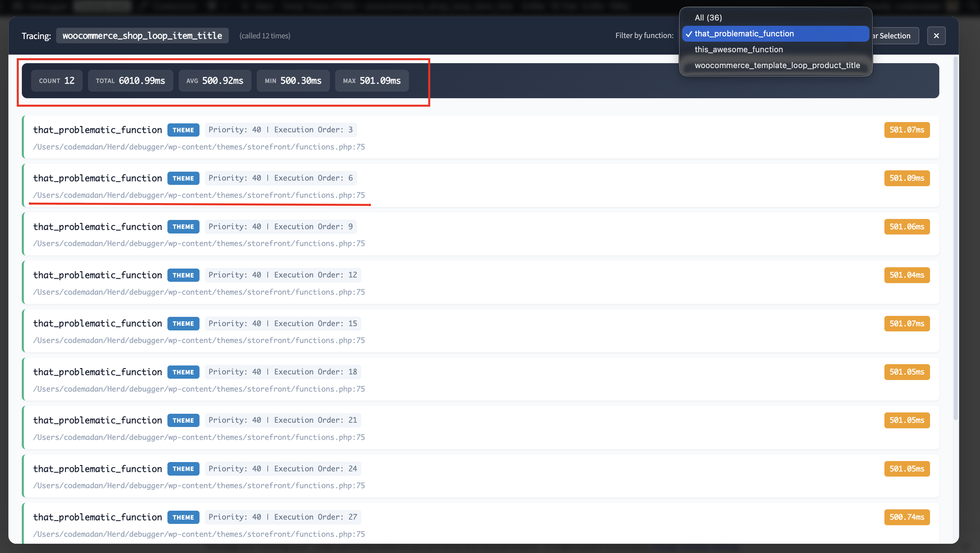Click the 501.05ms badge for Execution Order 18
This screenshot has width=980, height=553.
907,372
